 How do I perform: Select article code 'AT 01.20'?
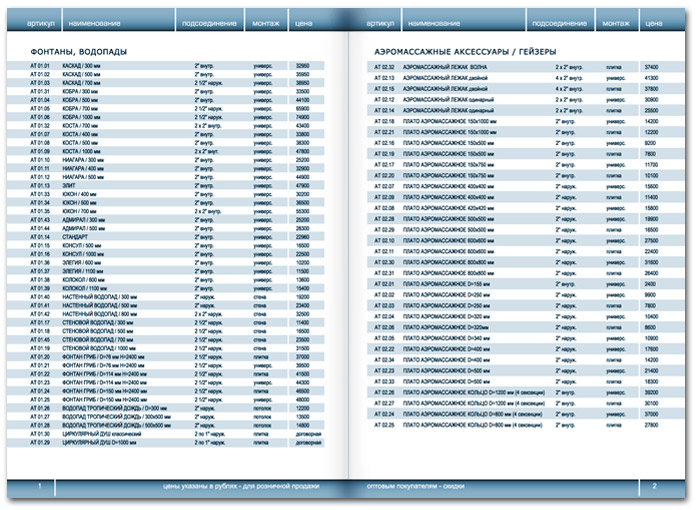(x=40, y=357)
